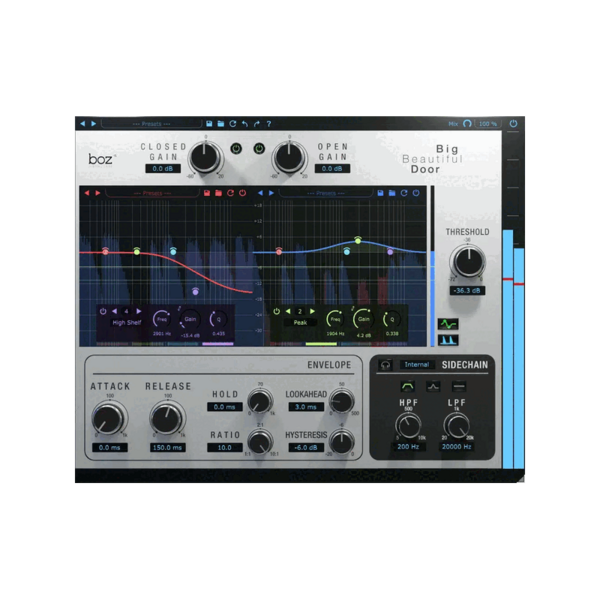
Task: Open the red Closed EQ Presets dropdown
Action: tap(152, 193)
